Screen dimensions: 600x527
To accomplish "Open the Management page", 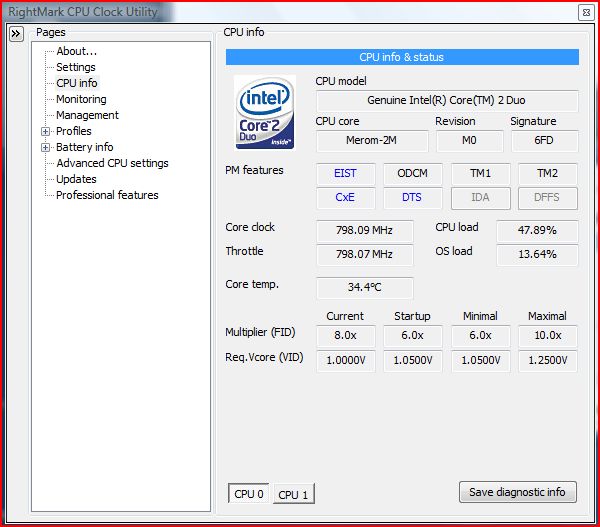I will 87,115.
